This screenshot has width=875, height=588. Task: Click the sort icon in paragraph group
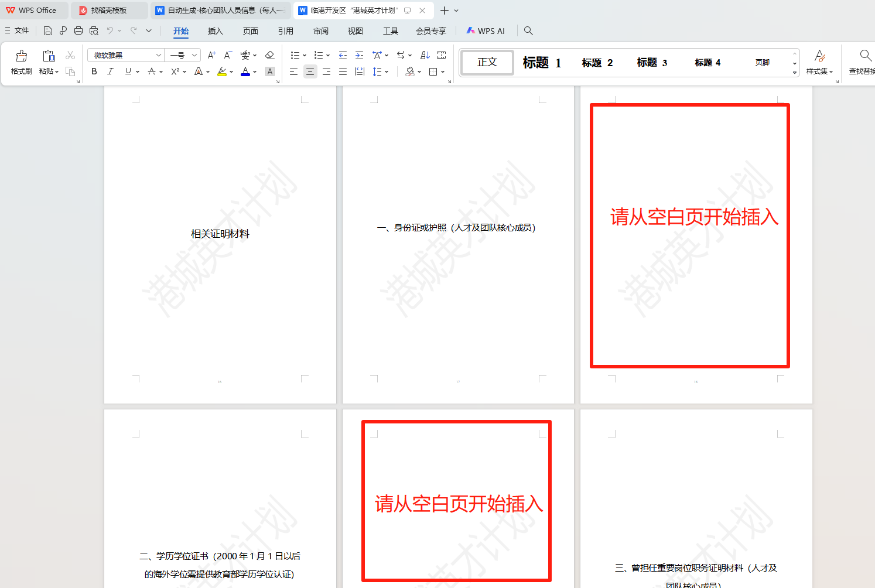(425, 55)
